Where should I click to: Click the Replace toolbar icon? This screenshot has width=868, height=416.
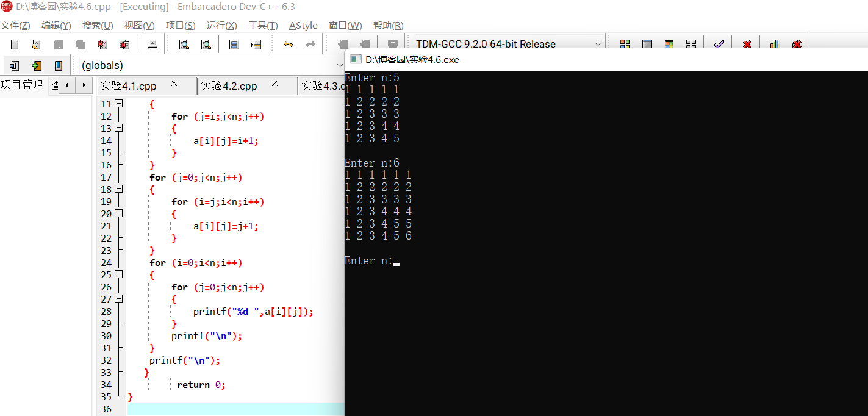[206, 45]
